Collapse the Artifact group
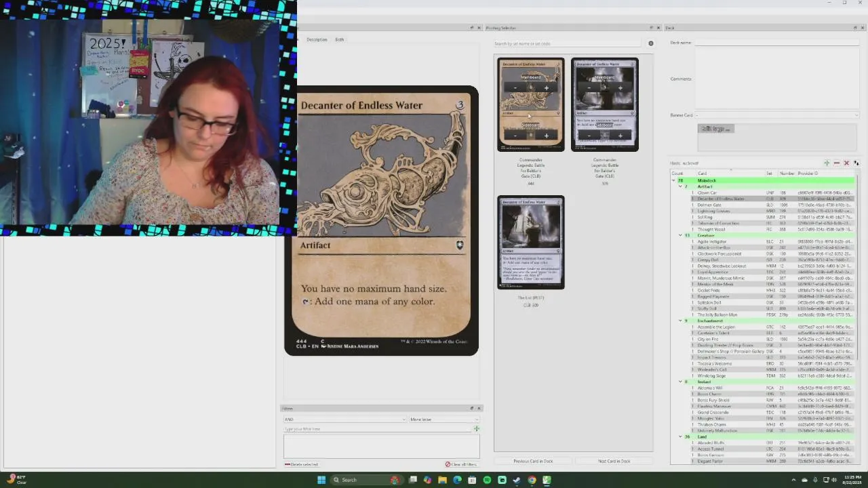Image resolution: width=868 pixels, height=488 pixels. tap(680, 186)
